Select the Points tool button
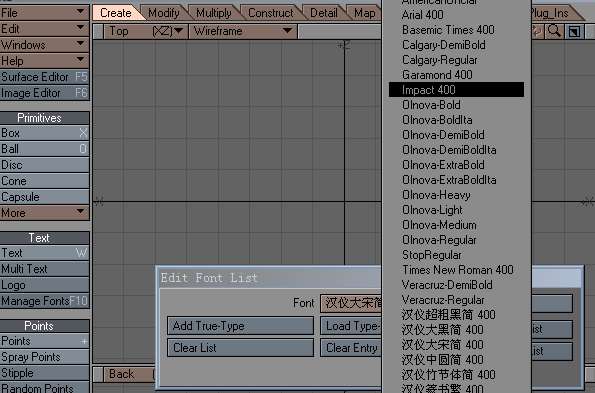The width and height of the screenshot is (595, 393). click(x=45, y=341)
